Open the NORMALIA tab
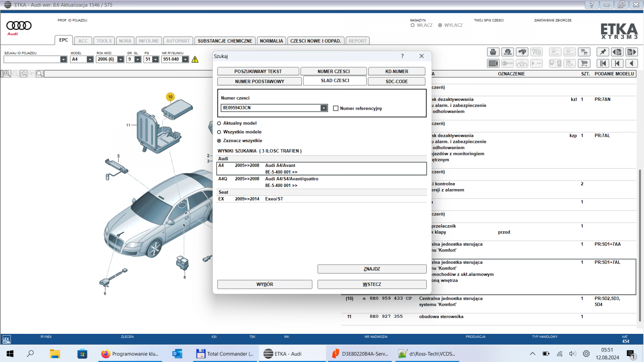The image size is (644, 362). click(x=271, y=41)
